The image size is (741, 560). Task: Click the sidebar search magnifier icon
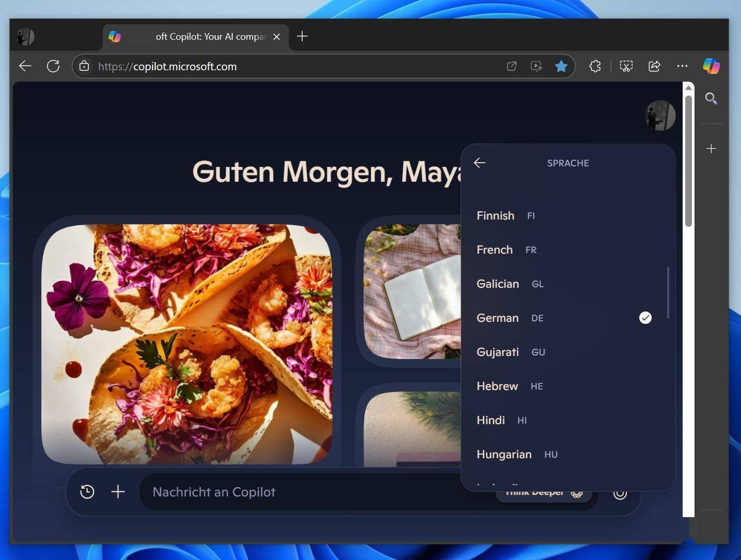[711, 98]
